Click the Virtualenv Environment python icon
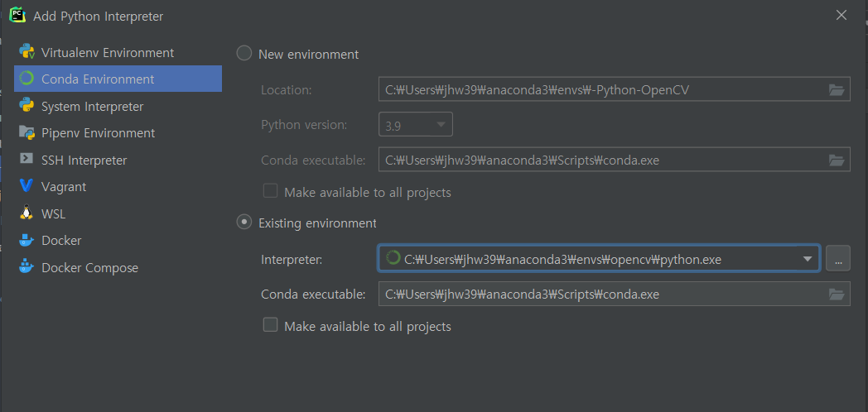The image size is (868, 412). 27,52
